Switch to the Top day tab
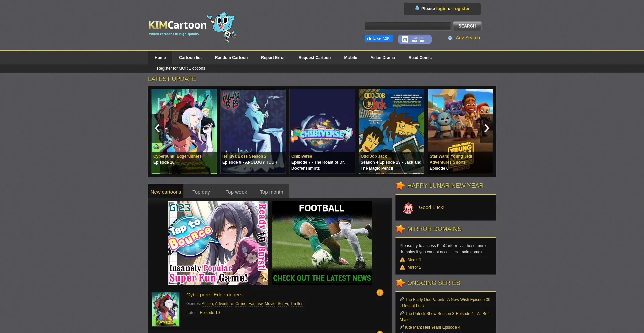Image resolution: width=644 pixels, height=333 pixels. (x=201, y=192)
